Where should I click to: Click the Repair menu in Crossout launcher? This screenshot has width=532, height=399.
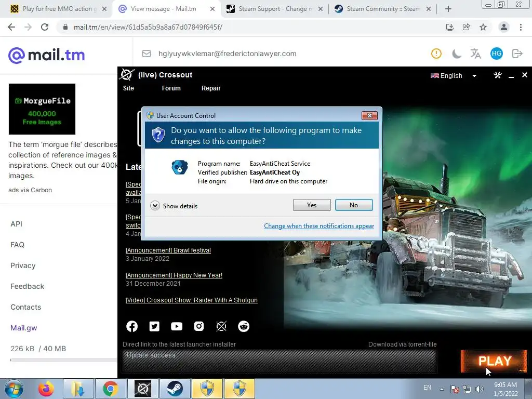(211, 88)
